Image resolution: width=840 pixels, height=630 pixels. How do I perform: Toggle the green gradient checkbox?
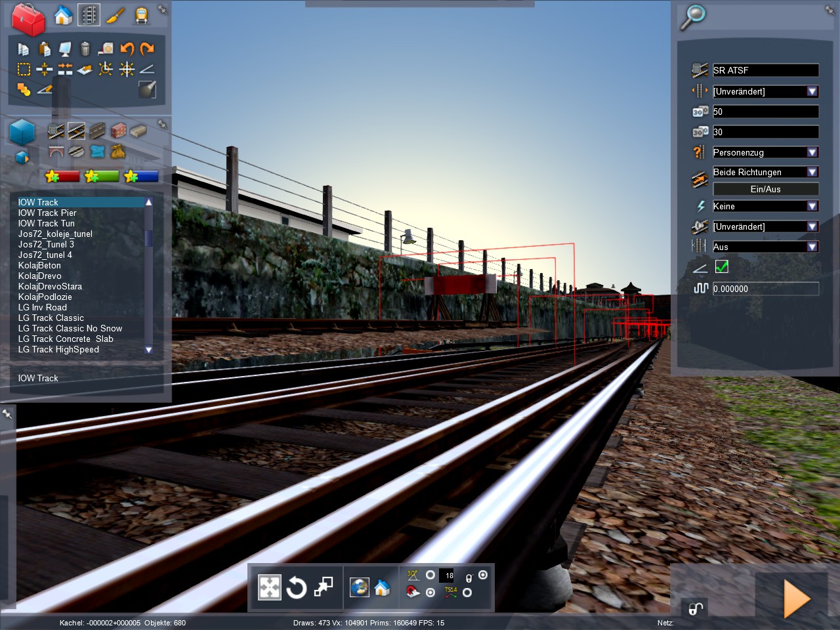(x=721, y=266)
